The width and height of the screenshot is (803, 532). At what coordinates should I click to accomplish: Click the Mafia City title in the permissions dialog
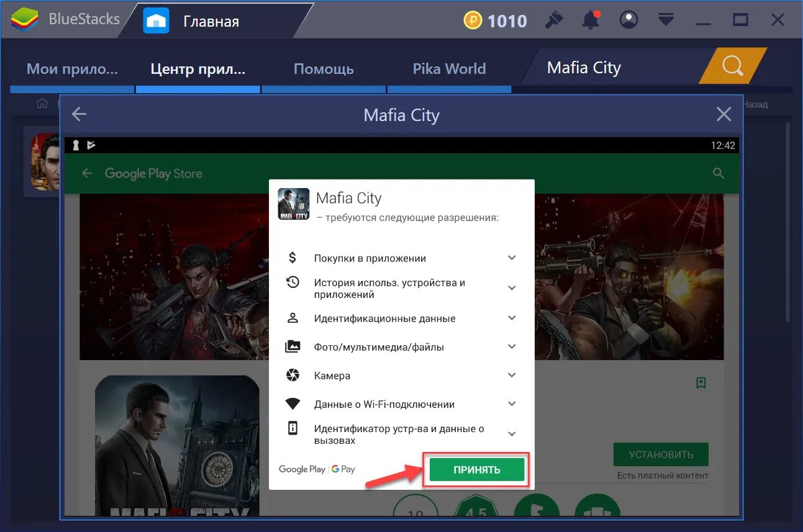click(349, 198)
